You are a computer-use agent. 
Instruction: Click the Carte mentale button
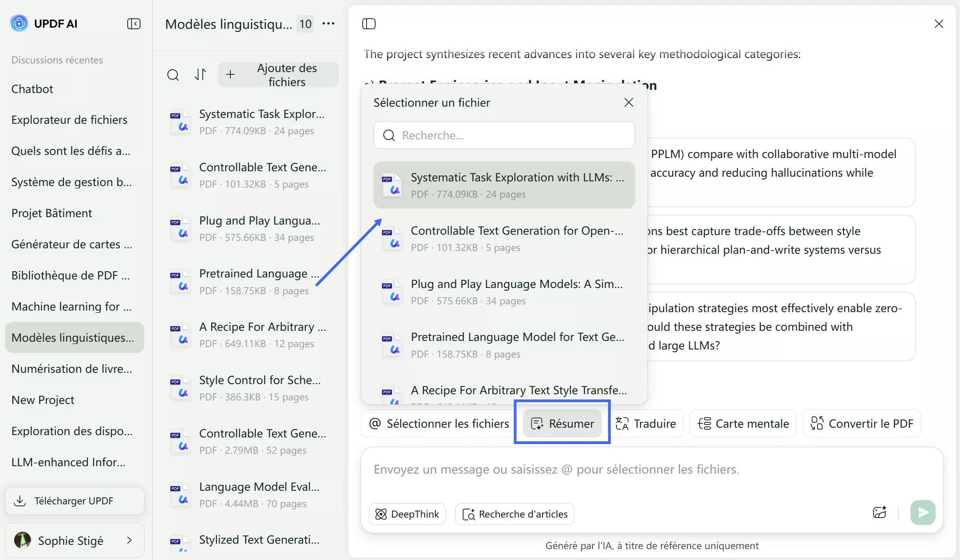(x=743, y=423)
